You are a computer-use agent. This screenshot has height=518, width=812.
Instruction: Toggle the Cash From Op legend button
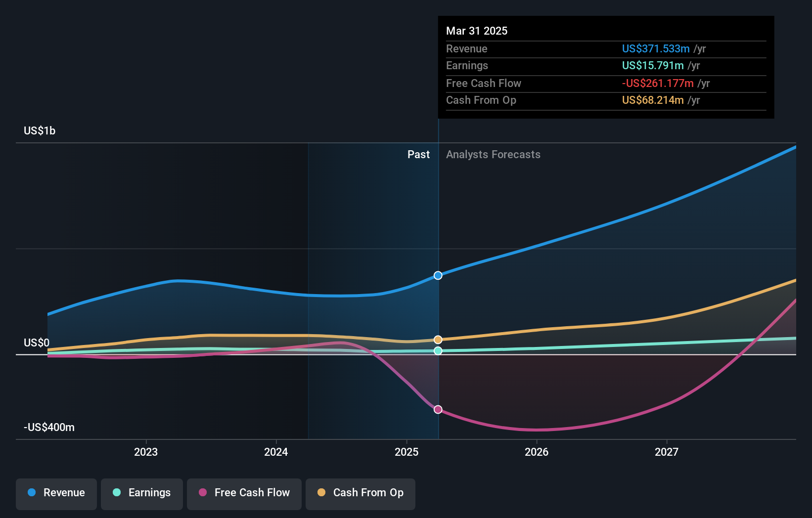(361, 494)
